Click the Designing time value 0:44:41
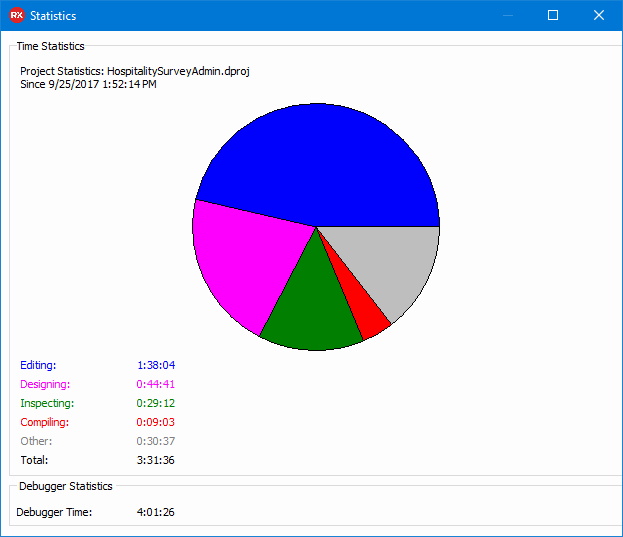 156,384
